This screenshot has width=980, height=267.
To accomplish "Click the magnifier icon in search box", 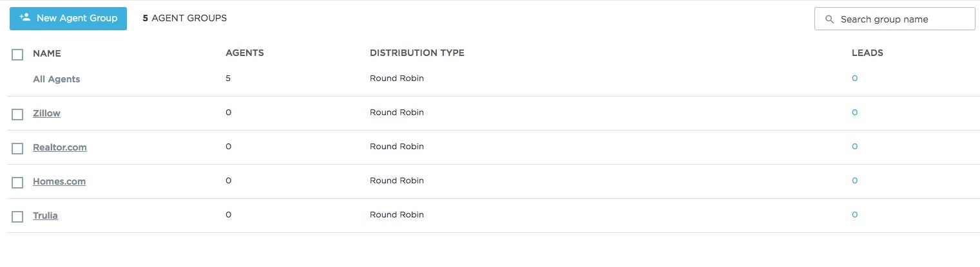I will [x=829, y=19].
